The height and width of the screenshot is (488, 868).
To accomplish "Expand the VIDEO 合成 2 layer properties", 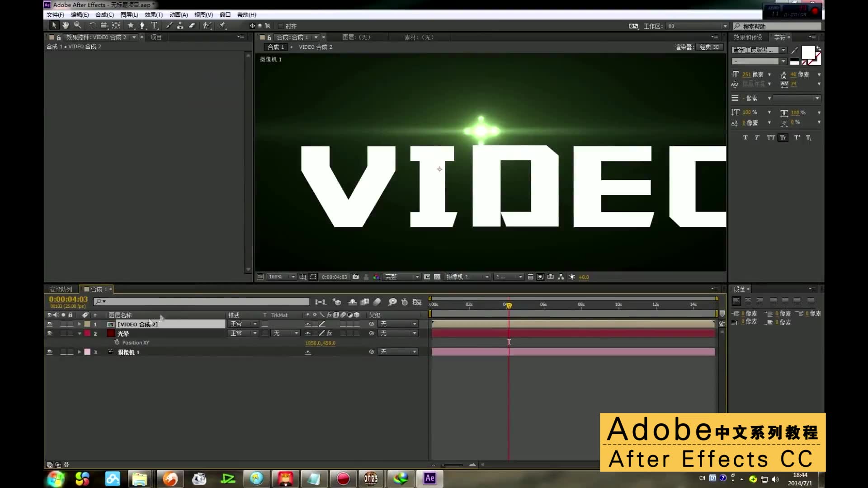I will [80, 324].
